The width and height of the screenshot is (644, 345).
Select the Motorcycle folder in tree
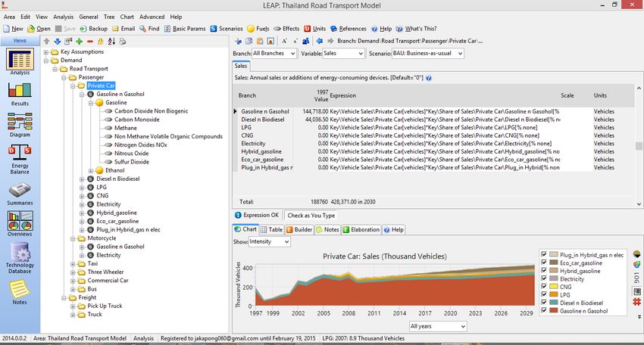tap(102, 238)
